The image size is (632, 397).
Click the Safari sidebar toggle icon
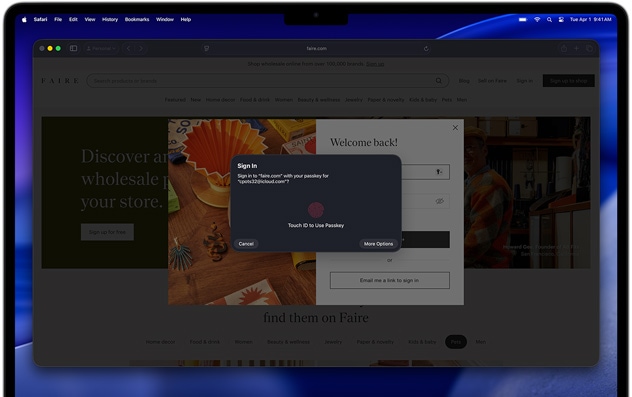tap(73, 48)
